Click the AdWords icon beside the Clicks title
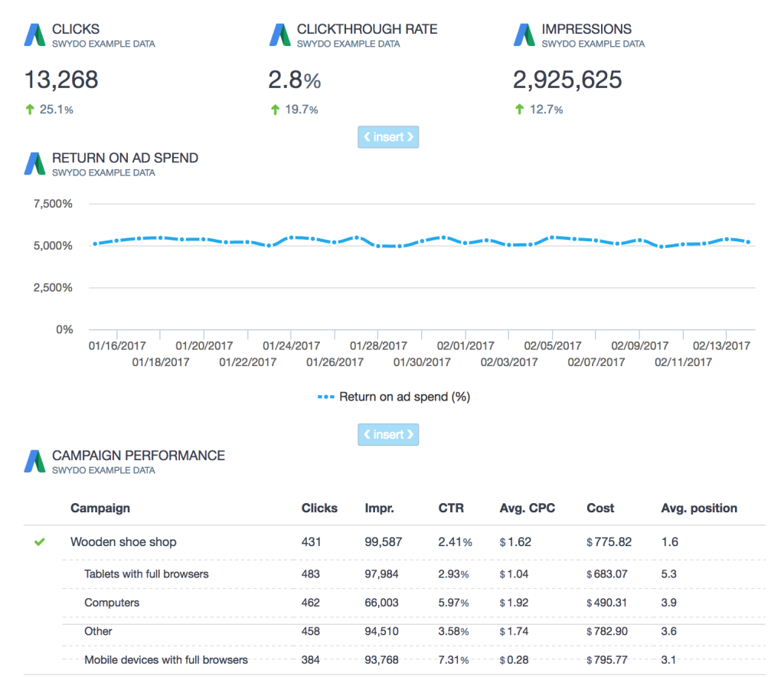The height and width of the screenshot is (677, 784). point(35,35)
